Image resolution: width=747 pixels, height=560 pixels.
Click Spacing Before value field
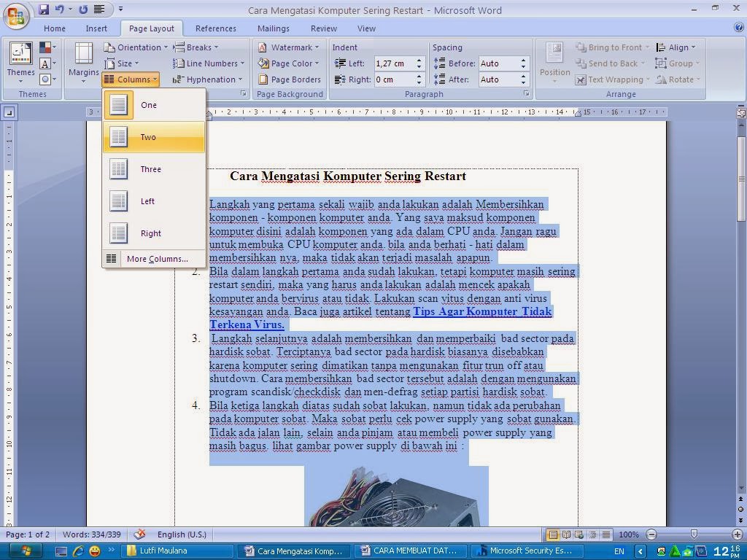tap(499, 63)
